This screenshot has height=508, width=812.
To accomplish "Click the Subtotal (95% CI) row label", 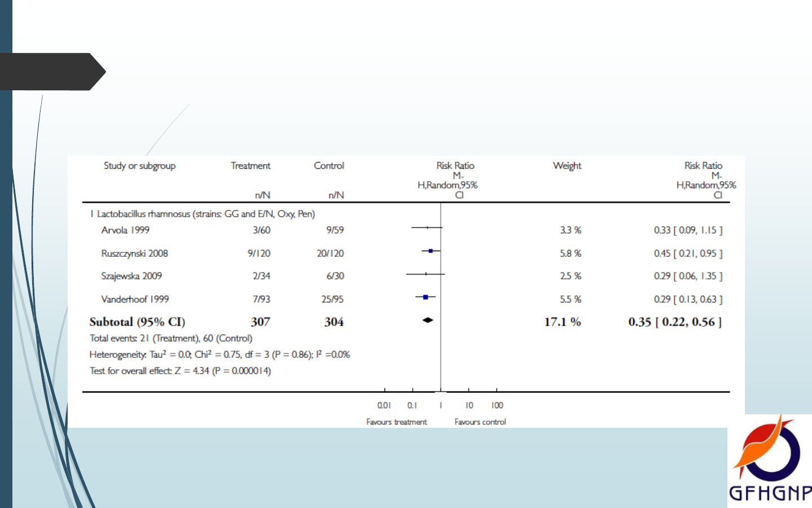I will click(x=137, y=322).
